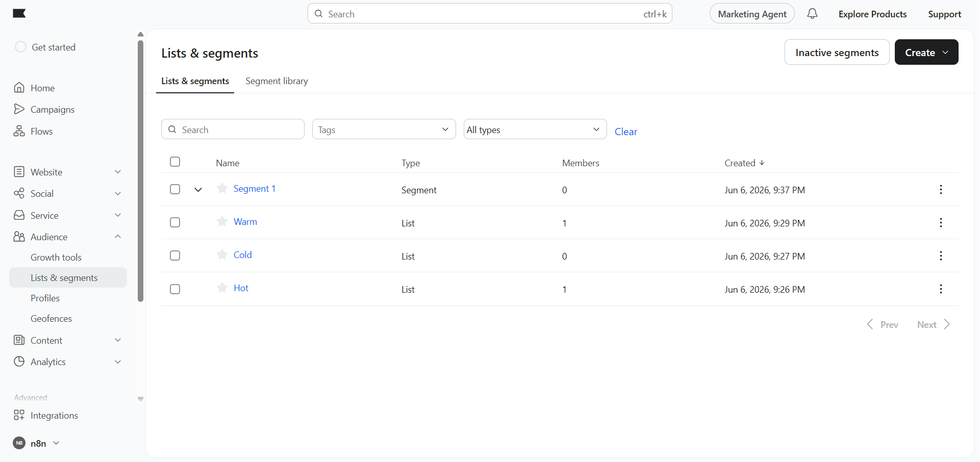Click the Integrations sidebar icon
The height and width of the screenshot is (462, 980).
tap(19, 415)
